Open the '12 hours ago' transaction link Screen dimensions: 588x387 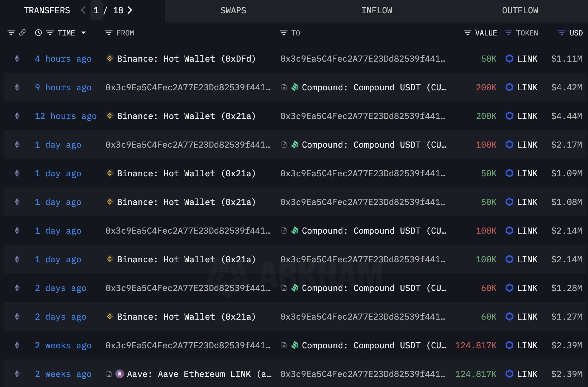[x=66, y=116]
